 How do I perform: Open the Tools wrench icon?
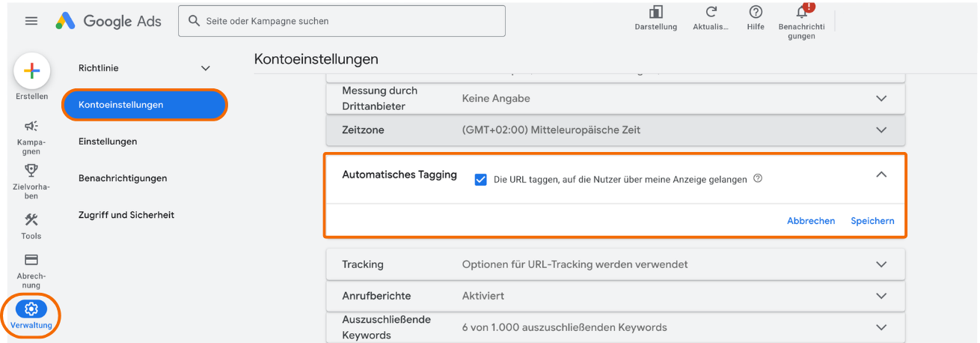[x=31, y=219]
